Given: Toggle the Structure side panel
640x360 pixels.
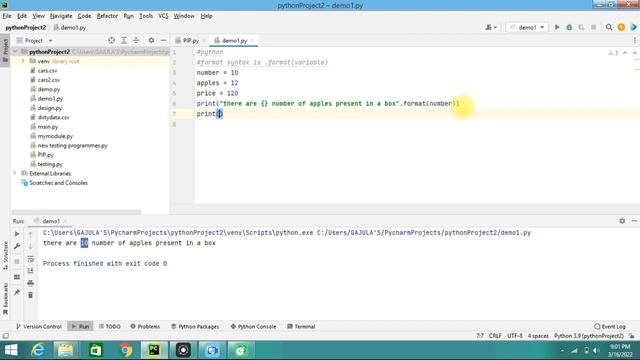Looking at the screenshot, I should 5,255.
